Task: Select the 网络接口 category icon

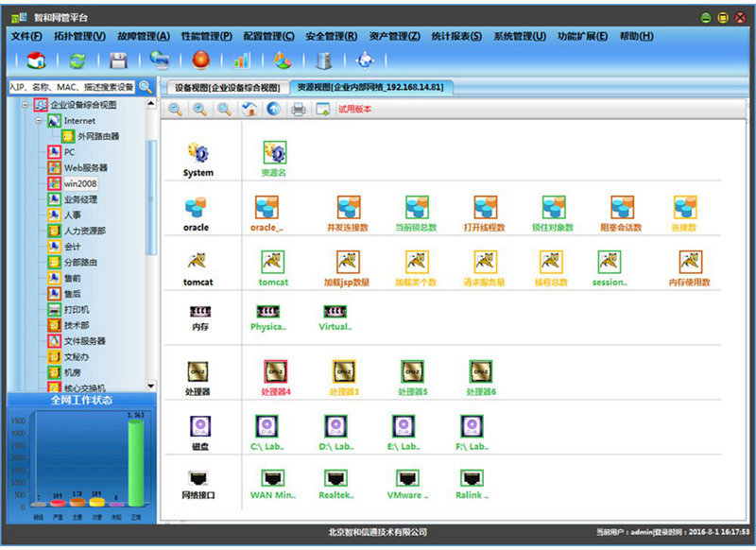Action: click(x=198, y=478)
